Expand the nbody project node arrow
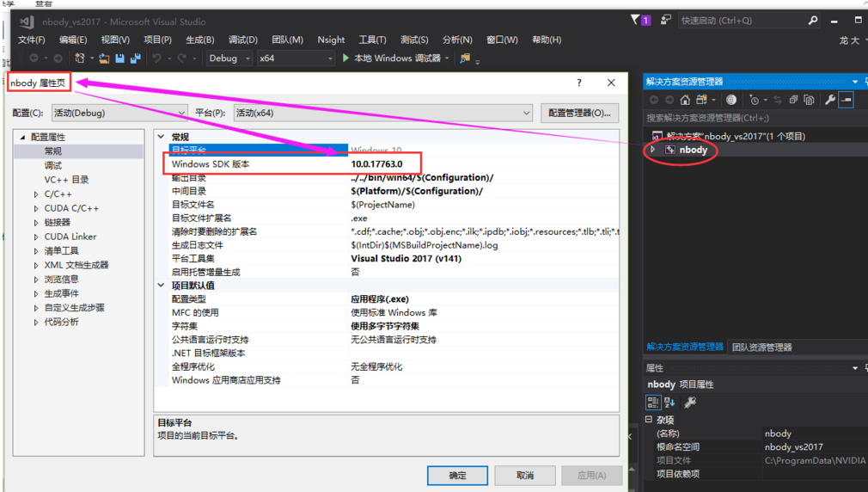The image size is (868, 492). 653,150
